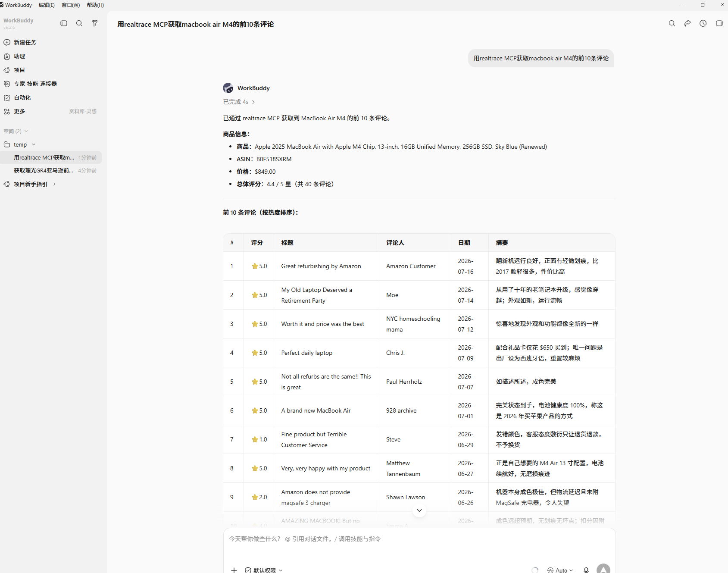Open the 编辑(E) menu
The width and height of the screenshot is (728, 573).
(47, 5)
